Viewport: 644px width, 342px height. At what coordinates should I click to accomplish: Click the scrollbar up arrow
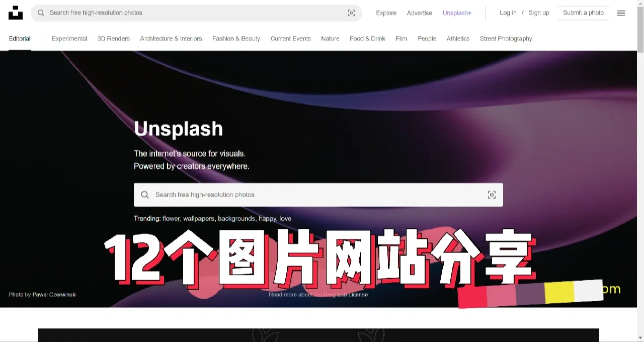coord(640,4)
